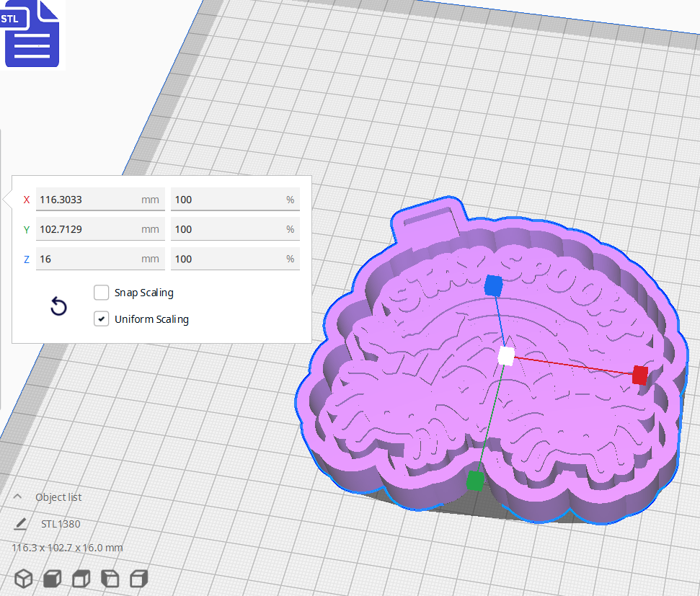Screen dimensions: 700x596
Task: Select the right side view cube icon
Action: click(x=138, y=578)
